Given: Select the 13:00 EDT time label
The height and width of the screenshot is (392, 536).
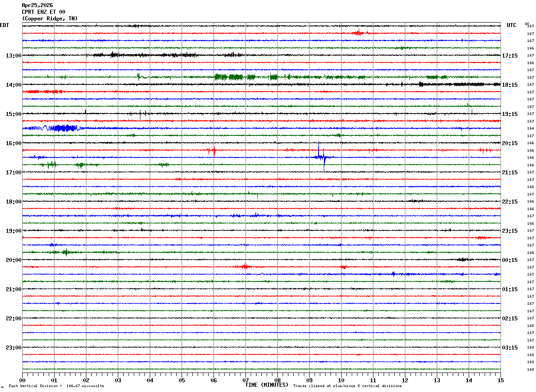Looking at the screenshot, I should [x=13, y=56].
